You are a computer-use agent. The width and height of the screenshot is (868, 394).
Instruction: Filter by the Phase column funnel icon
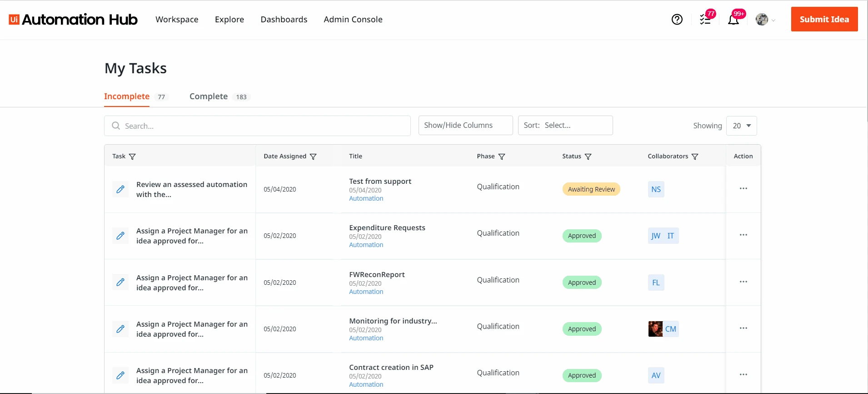pos(502,157)
